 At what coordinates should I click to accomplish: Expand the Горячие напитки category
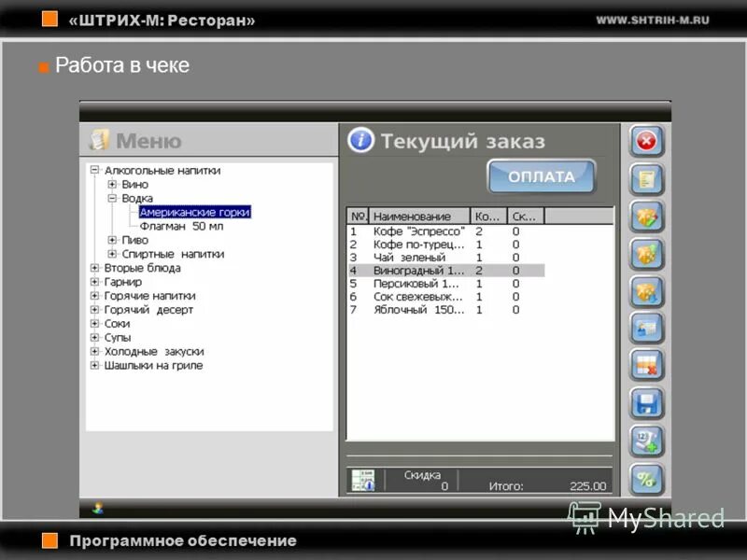click(94, 295)
